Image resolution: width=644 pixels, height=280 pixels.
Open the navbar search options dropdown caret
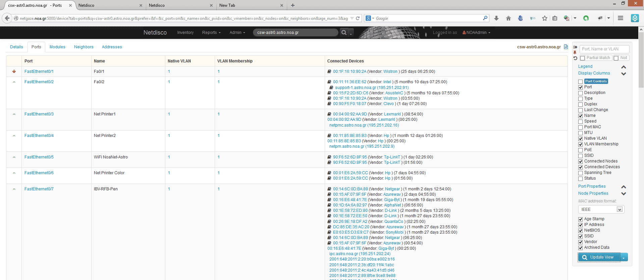pyautogui.click(x=351, y=33)
